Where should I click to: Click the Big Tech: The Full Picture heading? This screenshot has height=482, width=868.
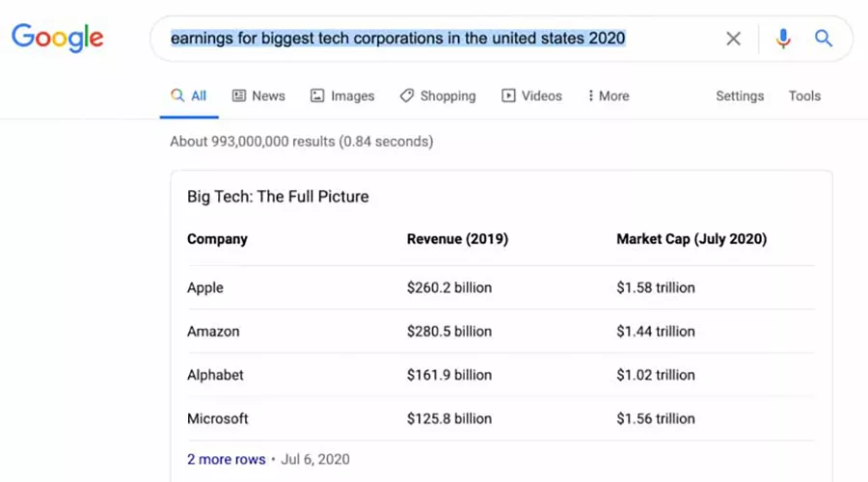tap(278, 197)
